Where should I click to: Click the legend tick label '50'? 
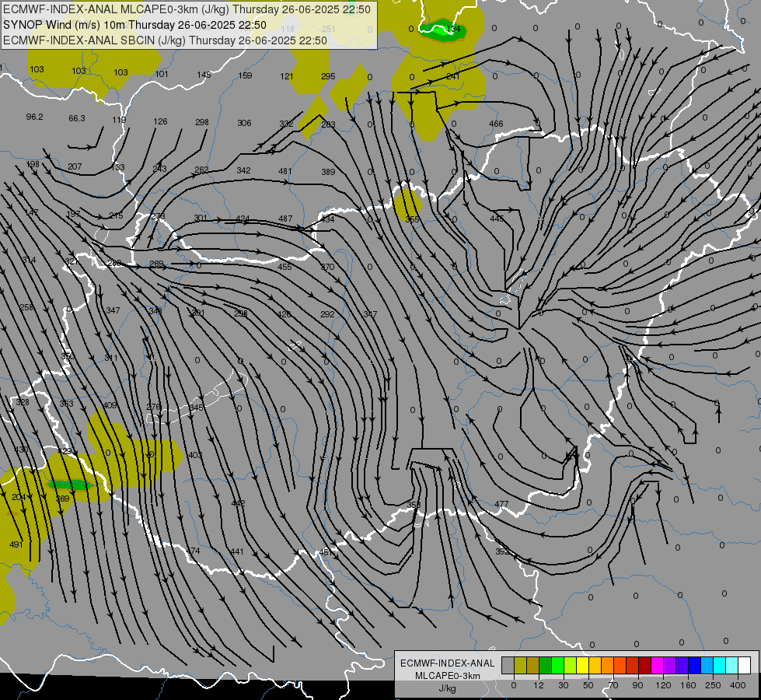[x=588, y=685]
